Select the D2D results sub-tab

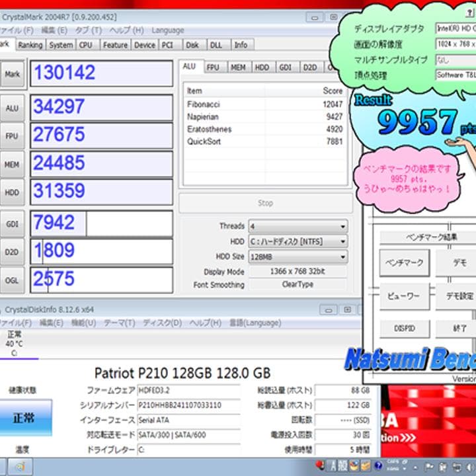(x=311, y=67)
